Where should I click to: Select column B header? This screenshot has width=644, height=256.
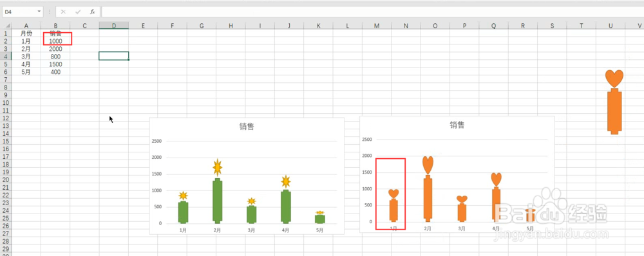pyautogui.click(x=55, y=26)
